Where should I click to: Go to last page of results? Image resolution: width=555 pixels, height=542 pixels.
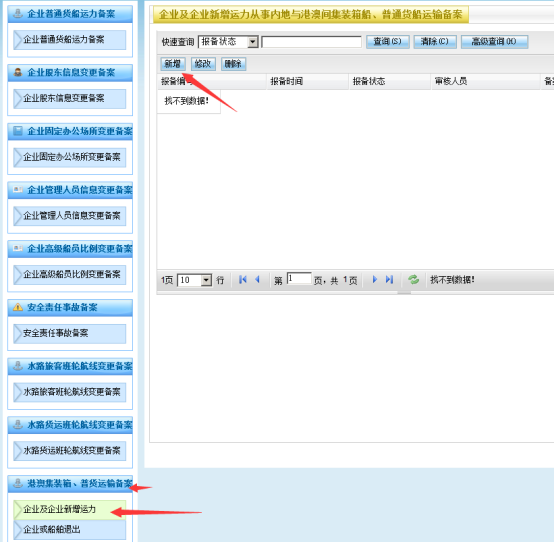(389, 280)
